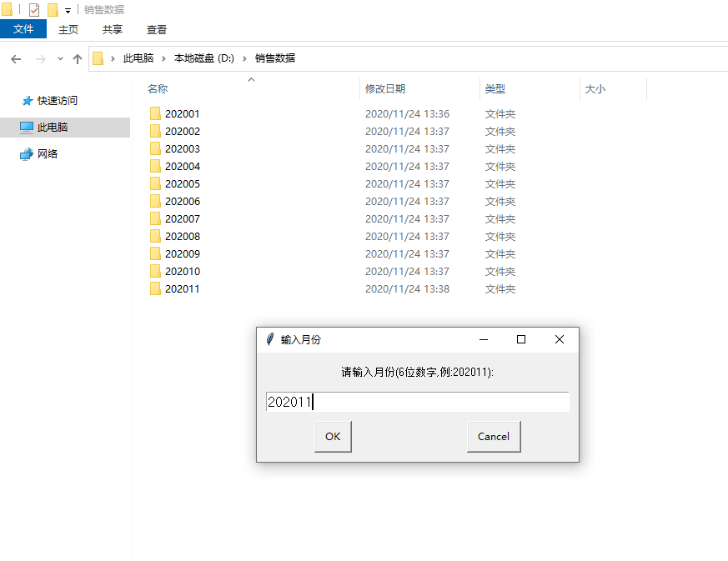Click the folder icon next to 202001
Viewport: 728px width, 561px height.
[155, 113]
